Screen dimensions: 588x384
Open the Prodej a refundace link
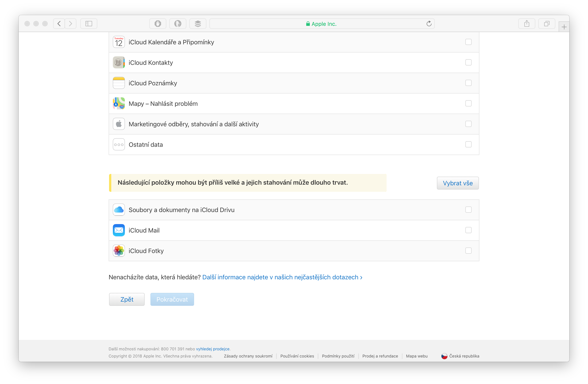(x=380, y=356)
